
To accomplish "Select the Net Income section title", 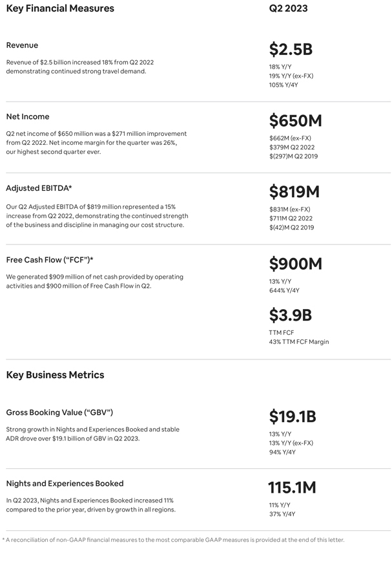I will (x=28, y=116).
